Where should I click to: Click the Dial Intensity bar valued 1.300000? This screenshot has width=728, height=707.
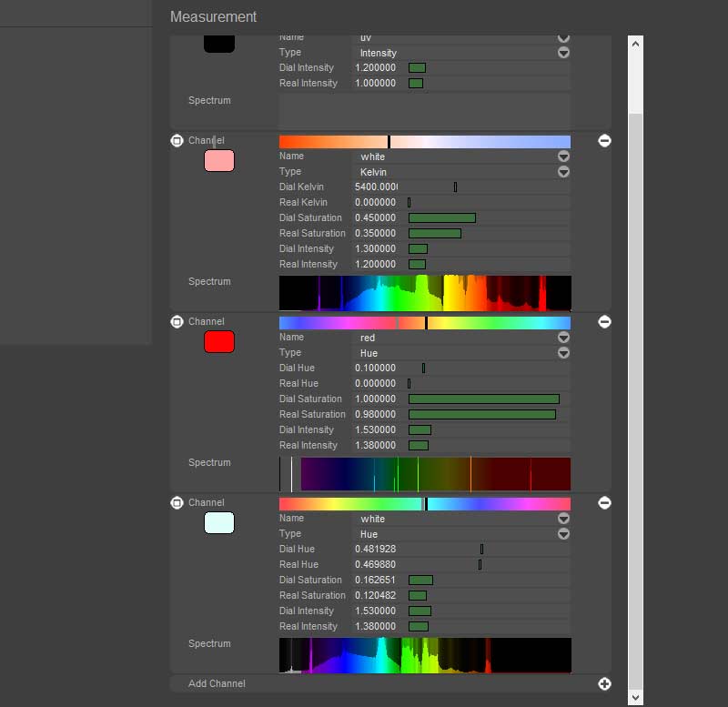(x=418, y=248)
